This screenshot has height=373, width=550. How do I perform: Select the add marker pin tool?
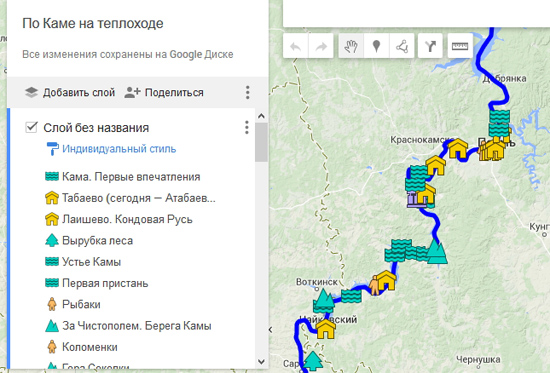pos(376,46)
